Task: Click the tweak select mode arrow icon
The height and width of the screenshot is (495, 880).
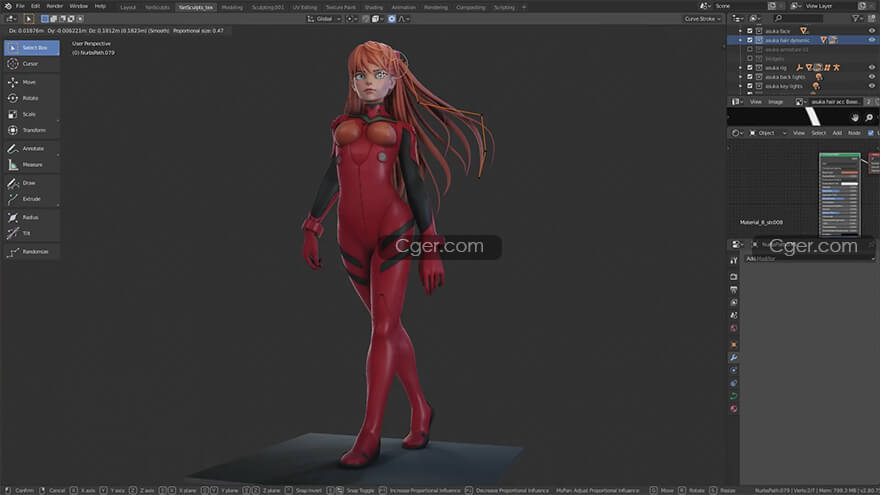Action: pos(29,19)
